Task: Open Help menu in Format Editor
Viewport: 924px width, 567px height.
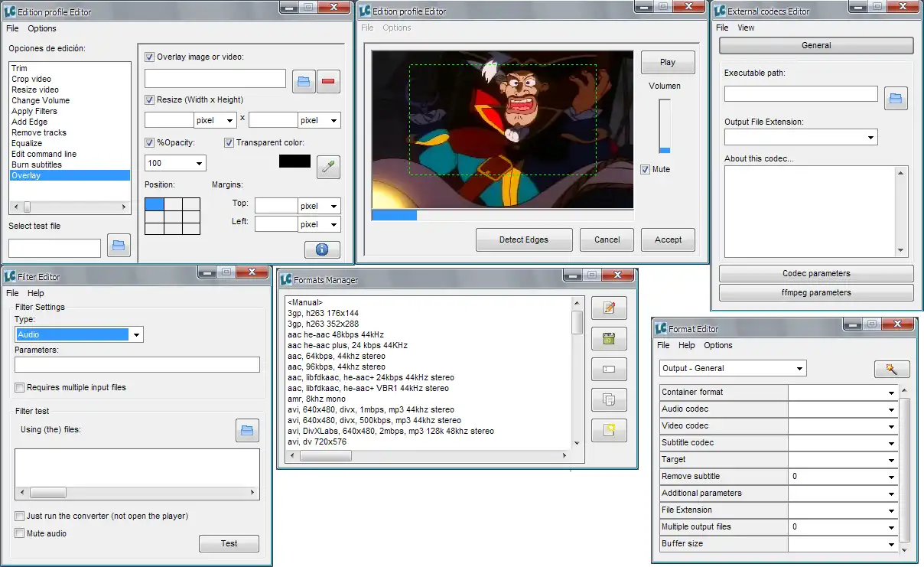Action: (687, 345)
